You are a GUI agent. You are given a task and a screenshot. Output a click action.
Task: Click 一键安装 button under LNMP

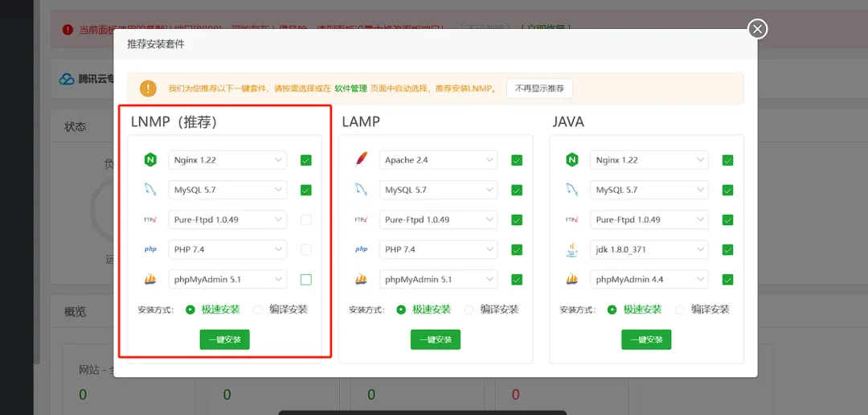click(225, 339)
